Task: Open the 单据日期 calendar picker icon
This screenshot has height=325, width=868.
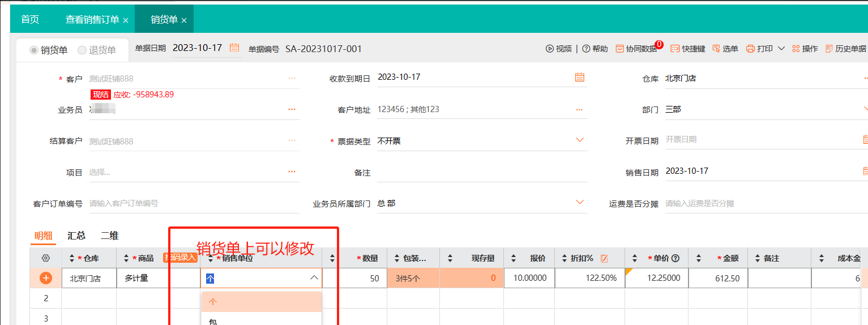Action: tap(234, 48)
